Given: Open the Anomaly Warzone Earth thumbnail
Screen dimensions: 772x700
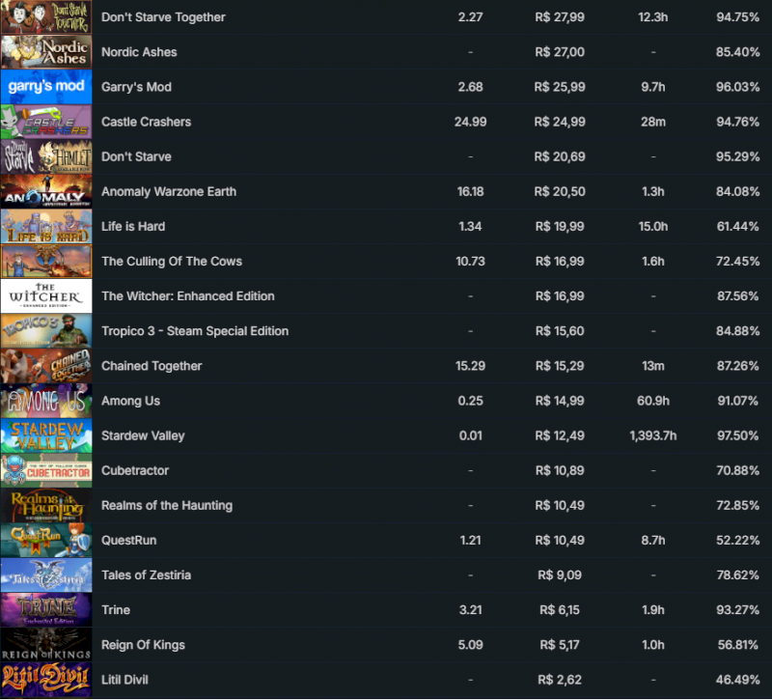Looking at the screenshot, I should tap(46, 191).
